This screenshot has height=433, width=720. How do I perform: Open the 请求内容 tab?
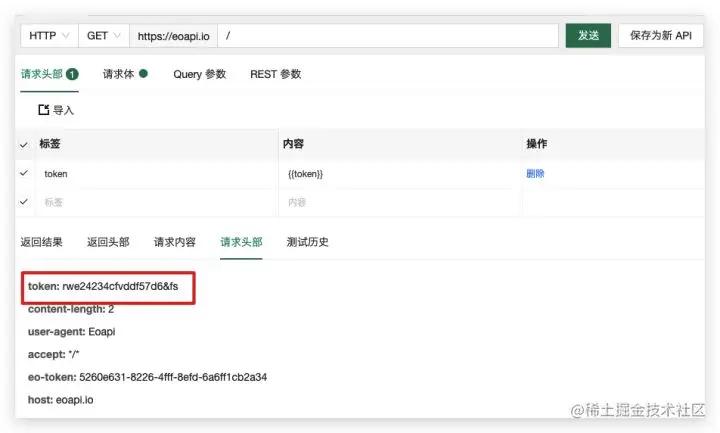tap(174, 242)
